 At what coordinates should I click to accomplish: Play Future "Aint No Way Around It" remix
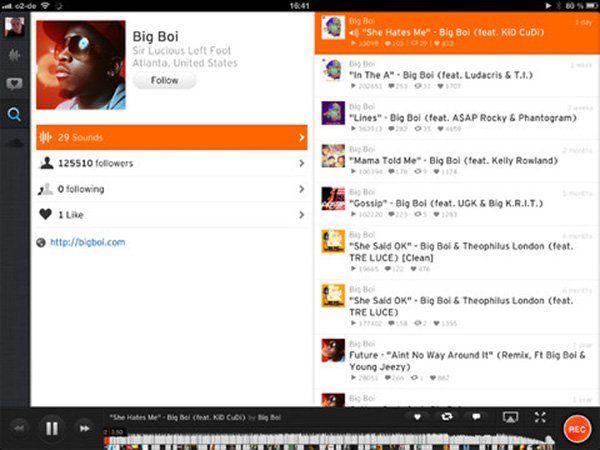(457, 362)
